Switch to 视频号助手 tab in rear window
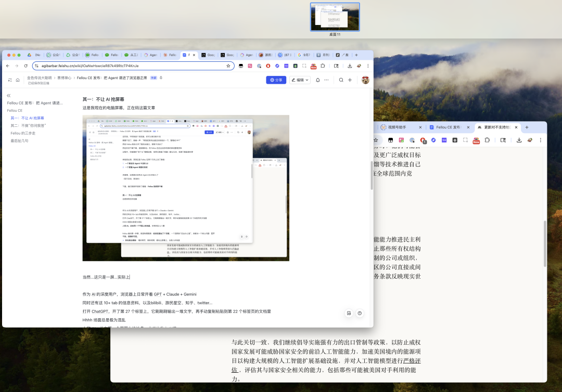The width and height of the screenshot is (562, 392). [x=401, y=127]
